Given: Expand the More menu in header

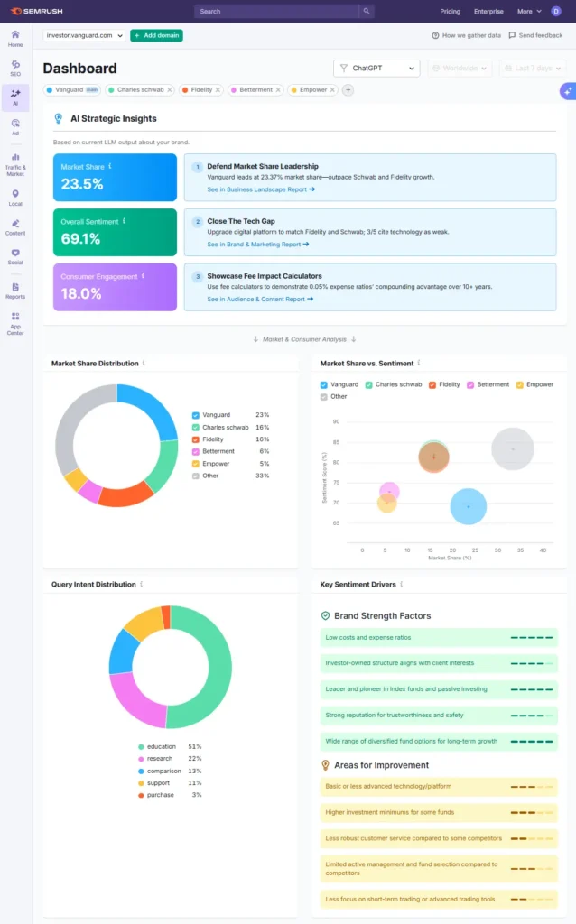Looking at the screenshot, I should (529, 11).
